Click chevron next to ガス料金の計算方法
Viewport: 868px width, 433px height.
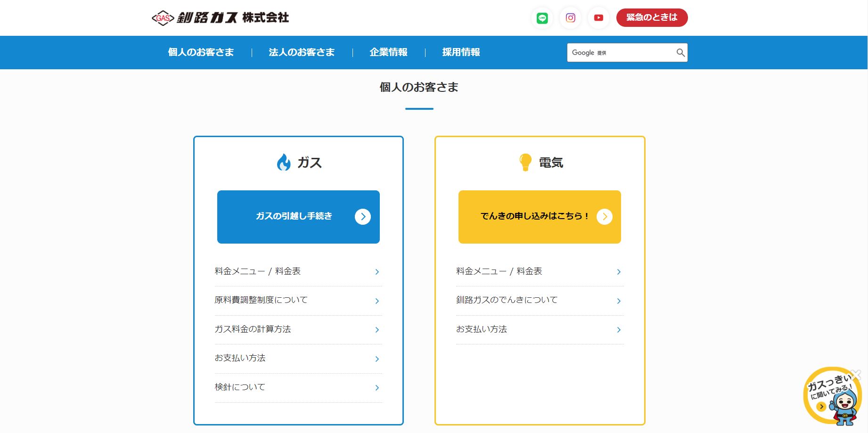pos(377,330)
